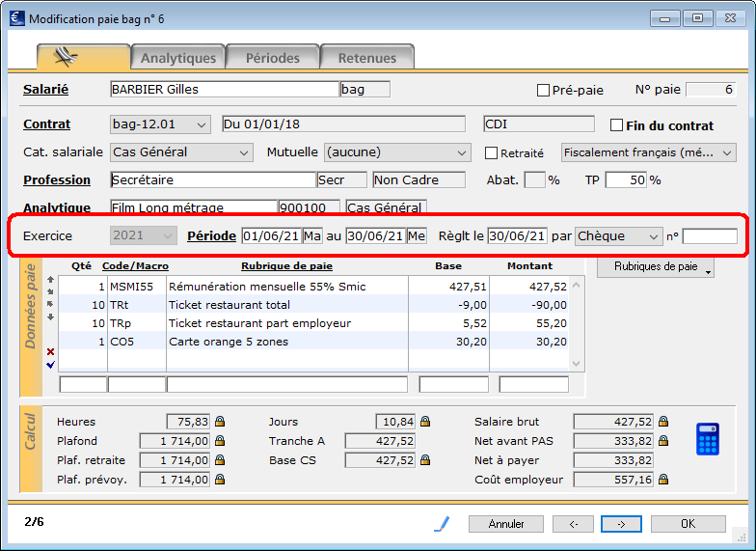The height and width of the screenshot is (551, 756).
Task: Toggle the lock next to Plafond
Action: click(220, 440)
